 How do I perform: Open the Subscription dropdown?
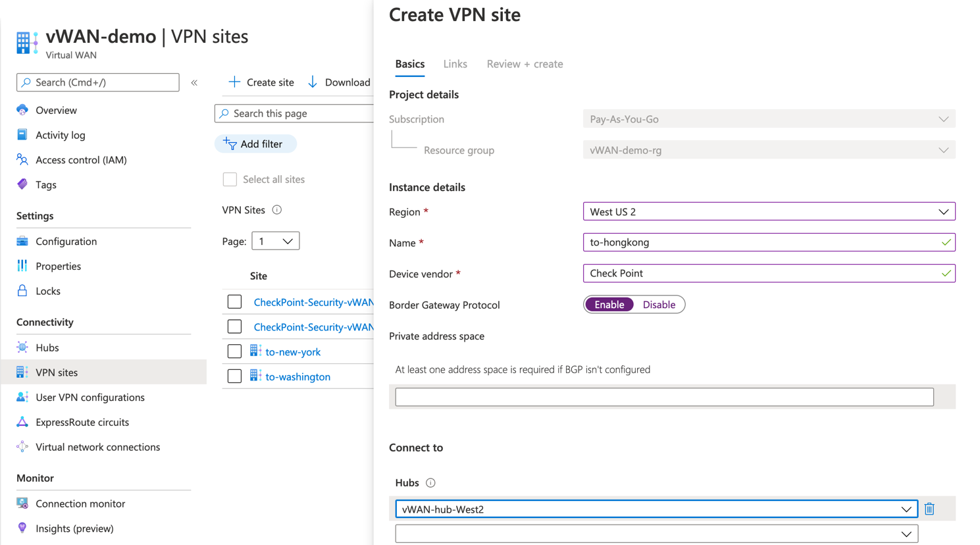click(769, 119)
